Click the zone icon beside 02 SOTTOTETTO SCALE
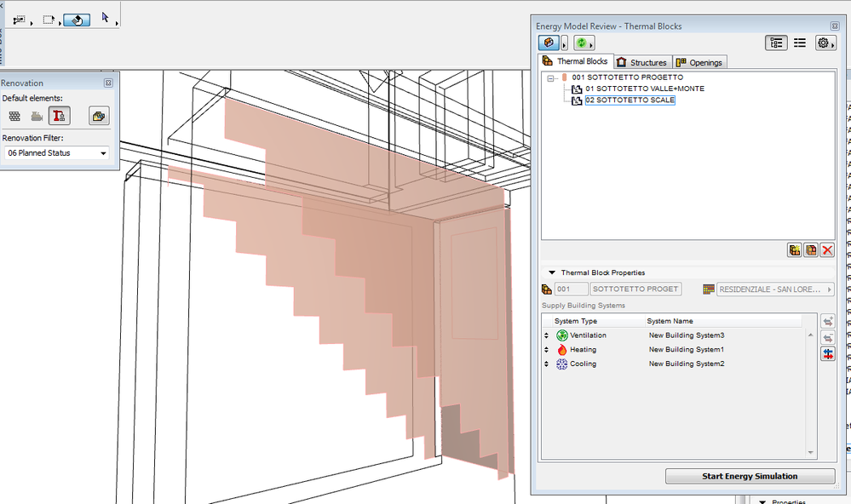 click(577, 100)
